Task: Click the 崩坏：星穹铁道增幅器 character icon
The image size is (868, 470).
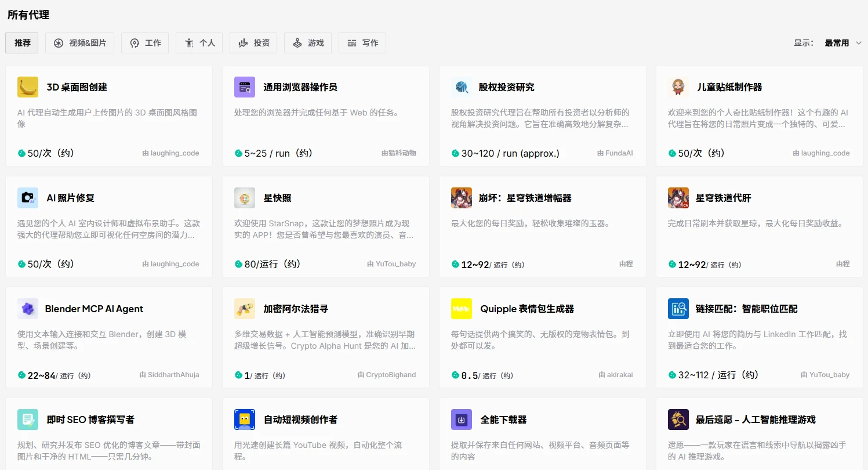Action: click(462, 198)
